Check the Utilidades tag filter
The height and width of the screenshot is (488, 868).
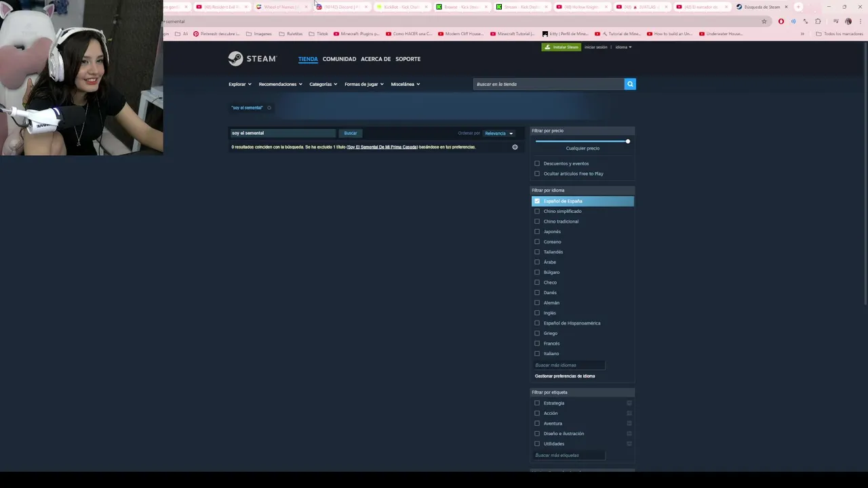point(537,444)
